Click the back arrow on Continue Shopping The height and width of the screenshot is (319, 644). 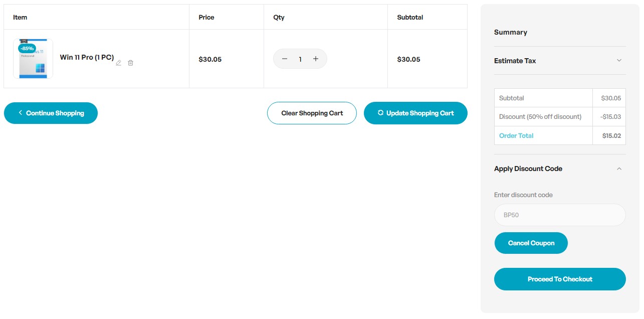[21, 113]
